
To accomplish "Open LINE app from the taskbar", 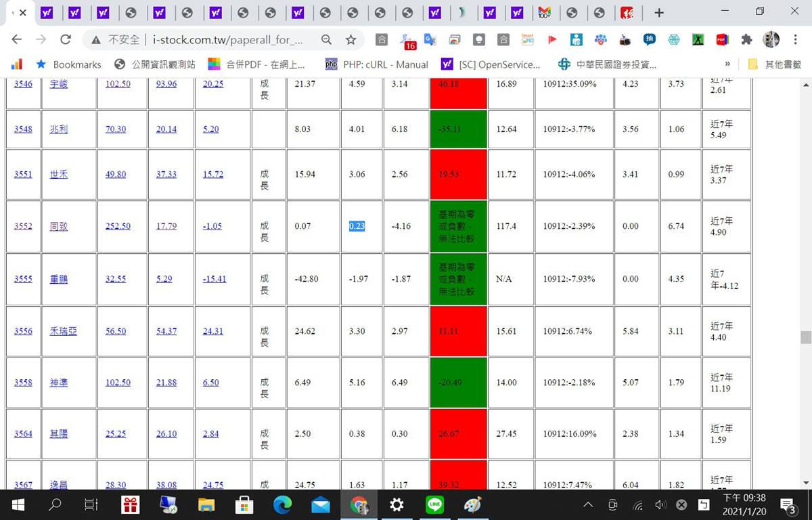I will 434,505.
